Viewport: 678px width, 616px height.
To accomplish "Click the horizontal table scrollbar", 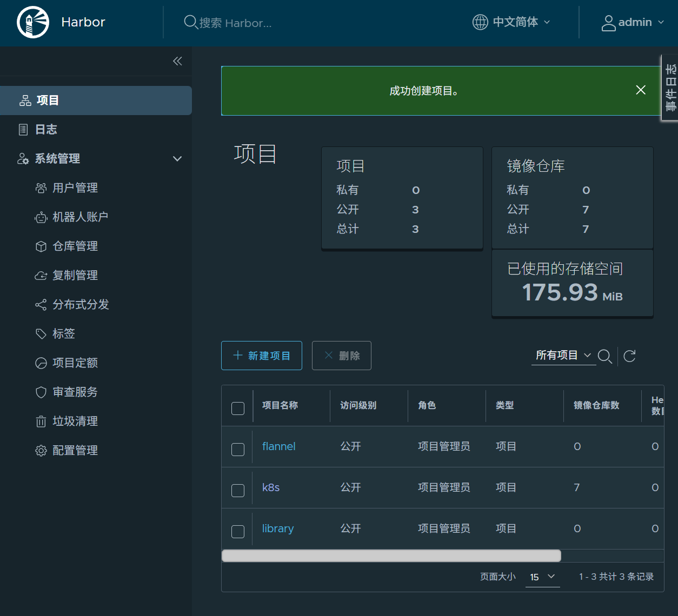I will 391,556.
